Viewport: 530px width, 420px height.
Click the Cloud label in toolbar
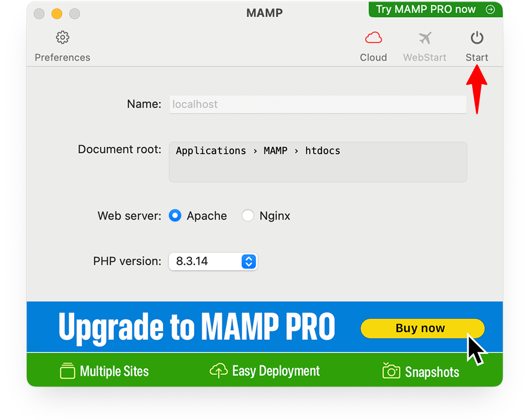point(374,57)
